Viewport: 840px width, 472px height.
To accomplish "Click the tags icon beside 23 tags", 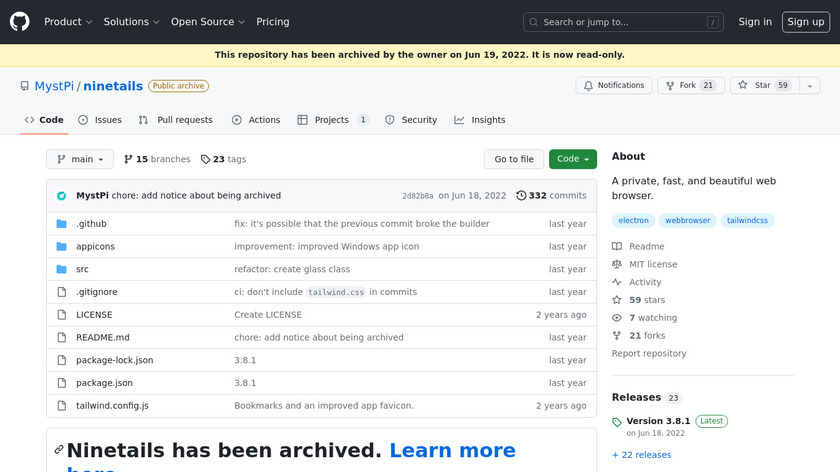I will point(205,159).
